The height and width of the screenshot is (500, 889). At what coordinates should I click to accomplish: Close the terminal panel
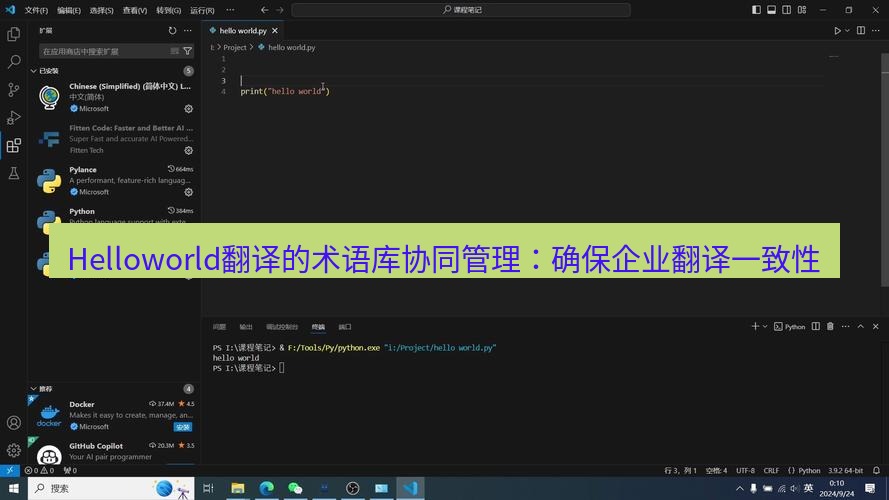(876, 327)
